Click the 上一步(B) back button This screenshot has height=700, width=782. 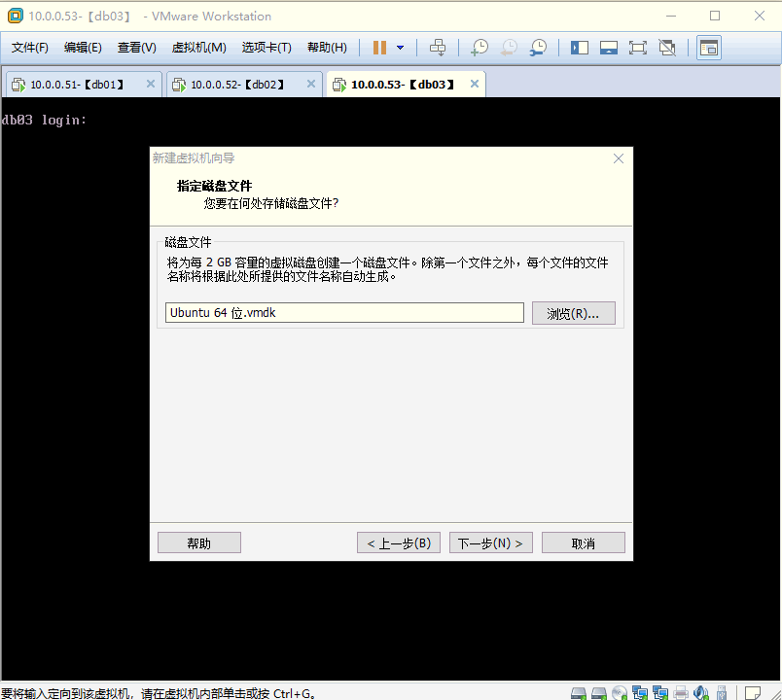399,542
